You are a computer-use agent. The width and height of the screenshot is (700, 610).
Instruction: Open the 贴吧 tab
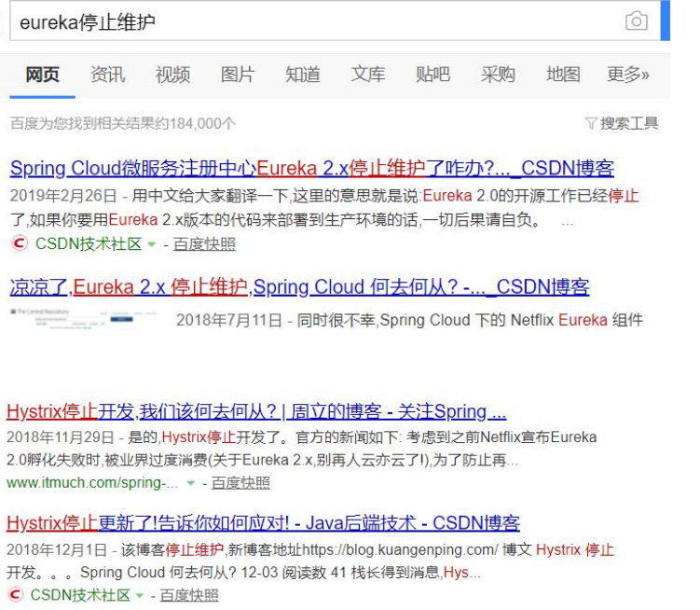[432, 75]
